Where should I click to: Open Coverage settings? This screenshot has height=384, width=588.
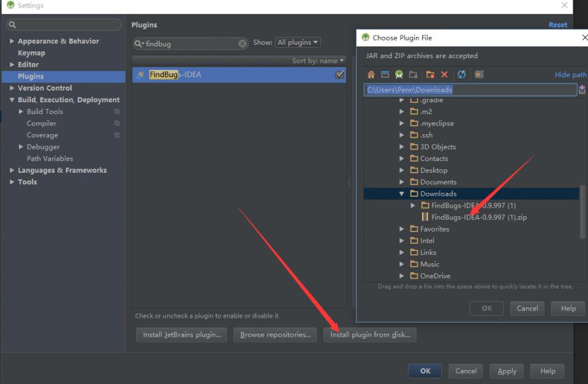point(42,135)
